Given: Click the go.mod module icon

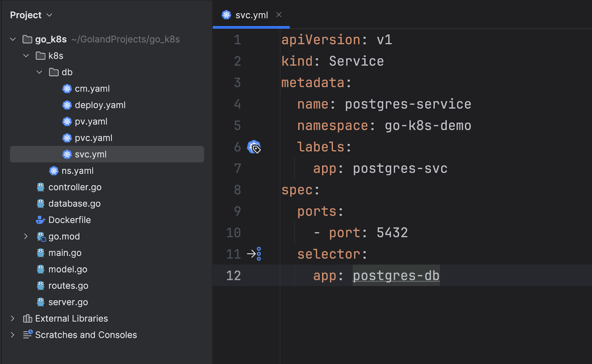Looking at the screenshot, I should (41, 237).
